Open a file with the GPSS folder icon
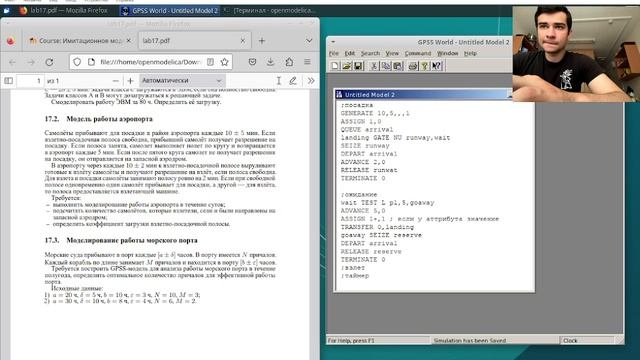This screenshot has width=640, height=360. coord(347,66)
